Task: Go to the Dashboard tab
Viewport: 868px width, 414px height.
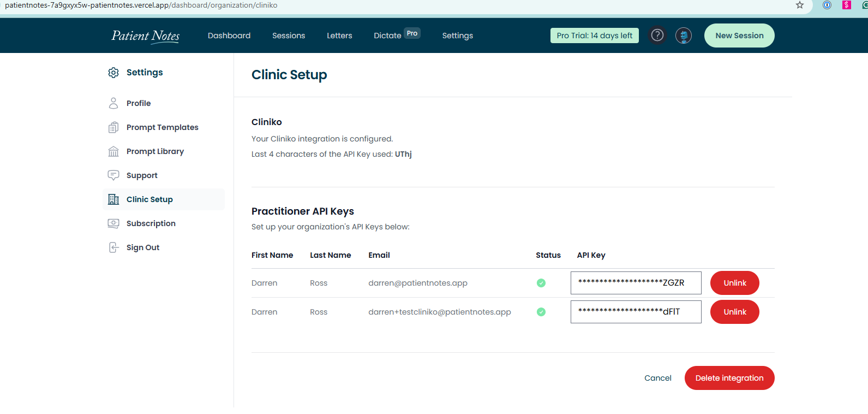Action: click(229, 36)
